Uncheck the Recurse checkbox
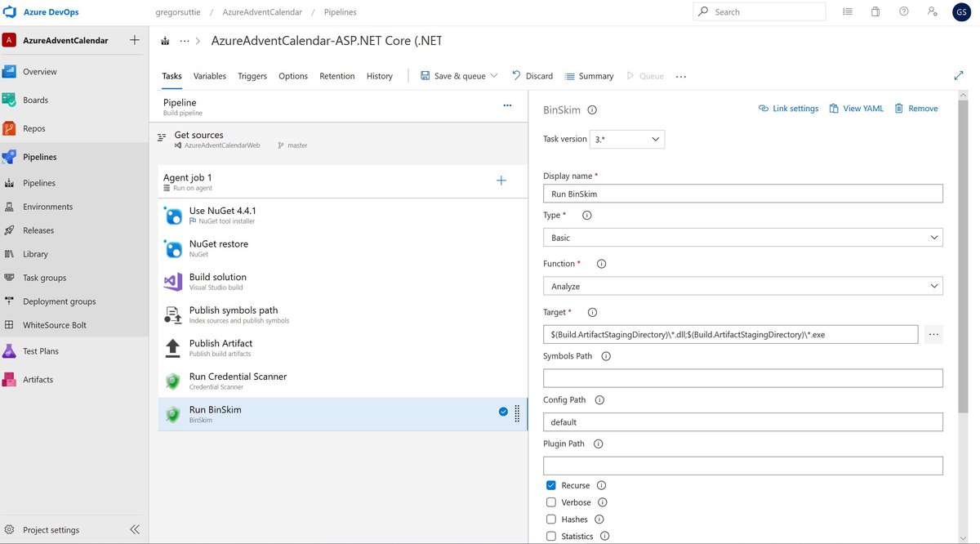Viewport: 980px width, 544px height. pos(551,485)
